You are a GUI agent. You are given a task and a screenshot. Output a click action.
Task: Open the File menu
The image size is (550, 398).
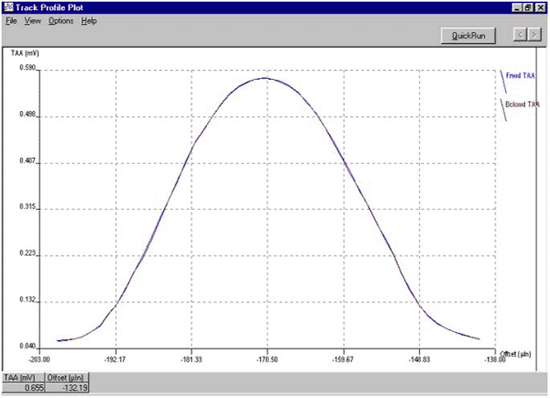pos(11,21)
